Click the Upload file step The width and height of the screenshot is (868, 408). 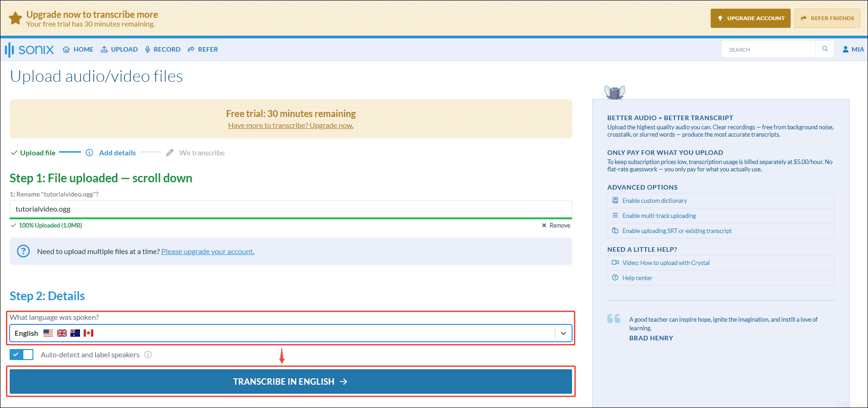pos(33,153)
